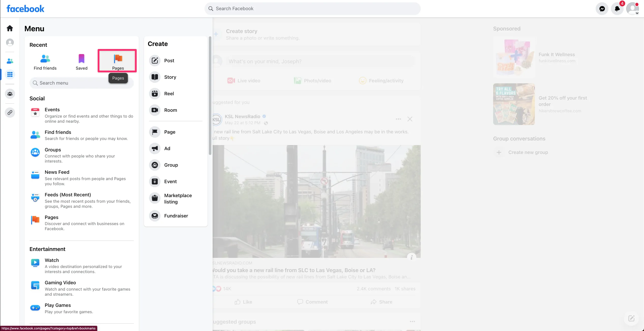Open Groups in Social list
Screen dimensions: 644x331
(x=82, y=155)
